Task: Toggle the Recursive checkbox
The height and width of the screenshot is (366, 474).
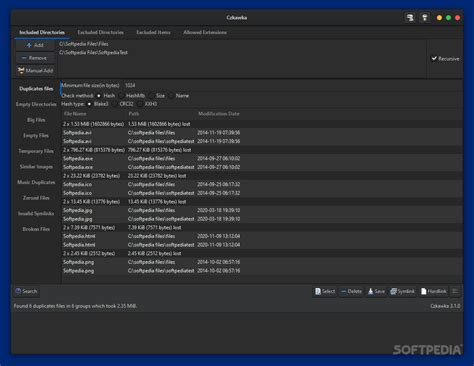Action: click(445, 59)
